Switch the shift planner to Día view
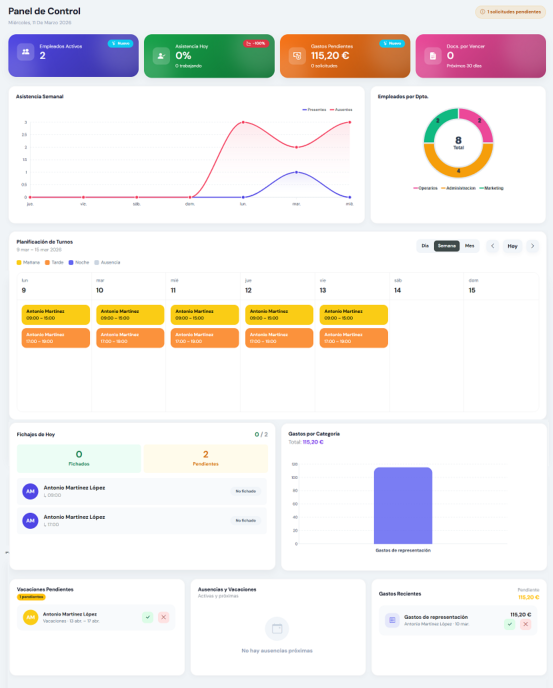The image size is (553, 688). click(x=425, y=246)
